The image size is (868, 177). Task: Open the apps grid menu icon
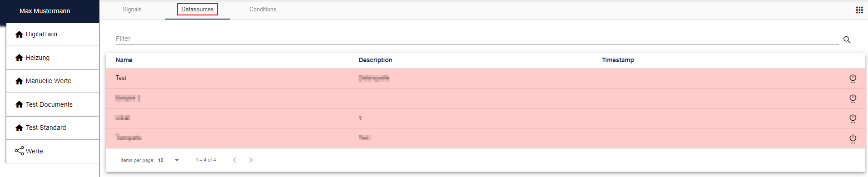(859, 10)
